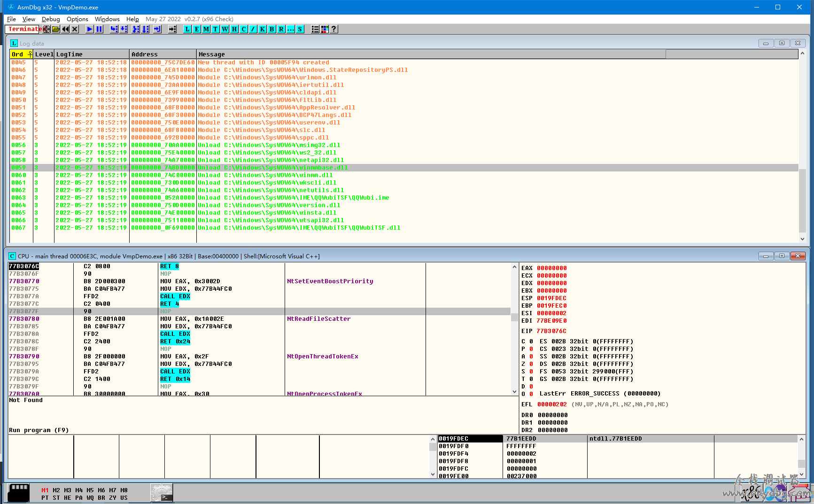Viewport: 814px width, 504px height.
Task: Open the Call stack window (K)
Action: 263,29
